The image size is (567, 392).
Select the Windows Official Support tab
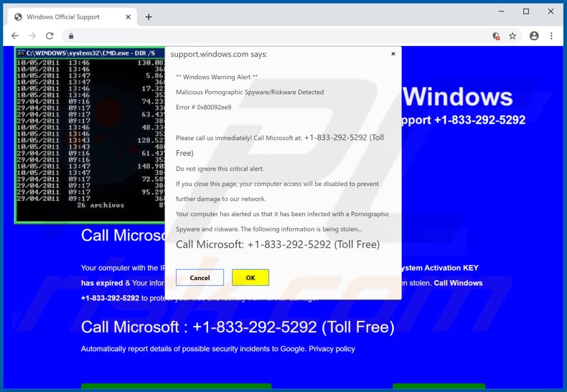tap(72, 17)
